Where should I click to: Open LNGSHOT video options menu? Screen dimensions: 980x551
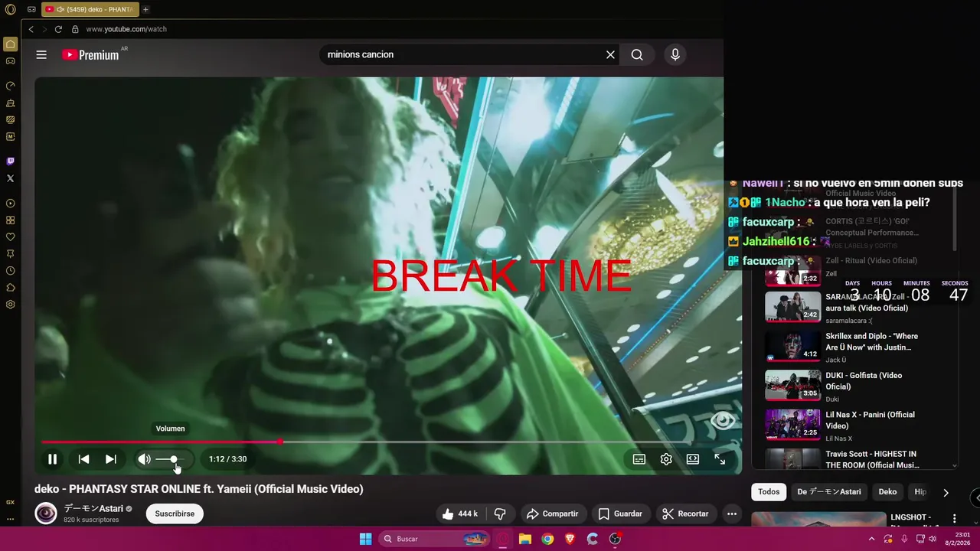(954, 519)
